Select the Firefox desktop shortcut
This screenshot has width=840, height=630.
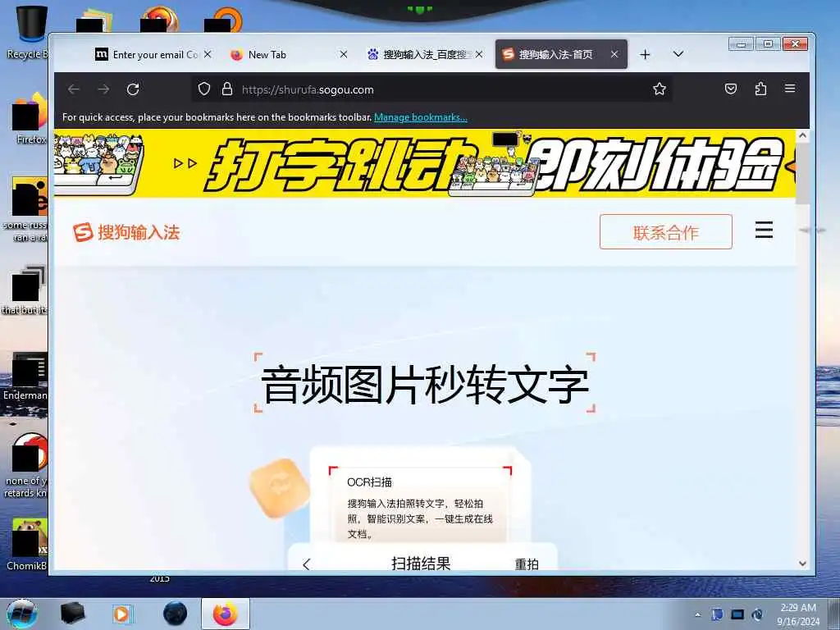[x=30, y=118]
